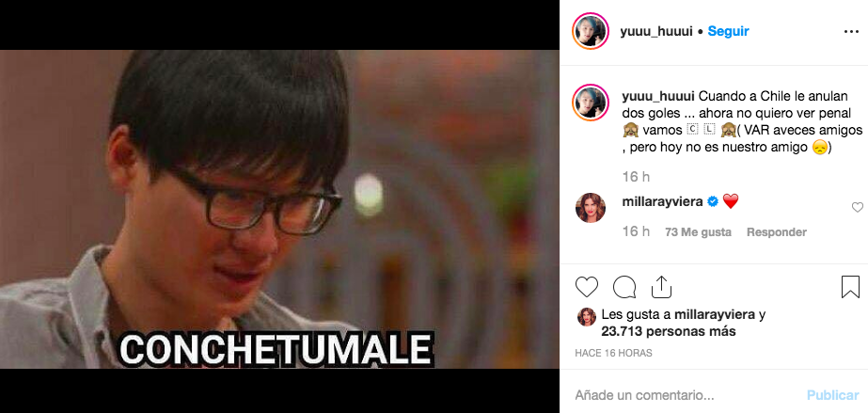View the 73 Me gusta comment likes
The width and height of the screenshot is (868, 413).
(698, 232)
